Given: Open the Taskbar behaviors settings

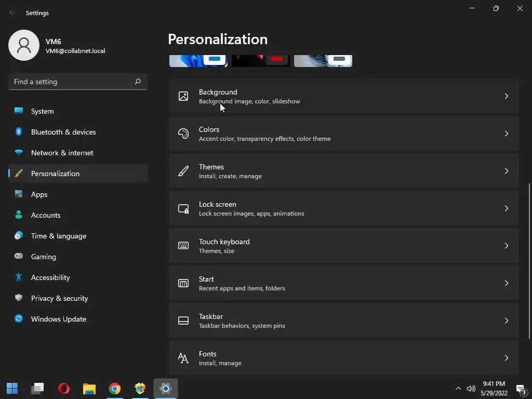Looking at the screenshot, I should [343, 321].
